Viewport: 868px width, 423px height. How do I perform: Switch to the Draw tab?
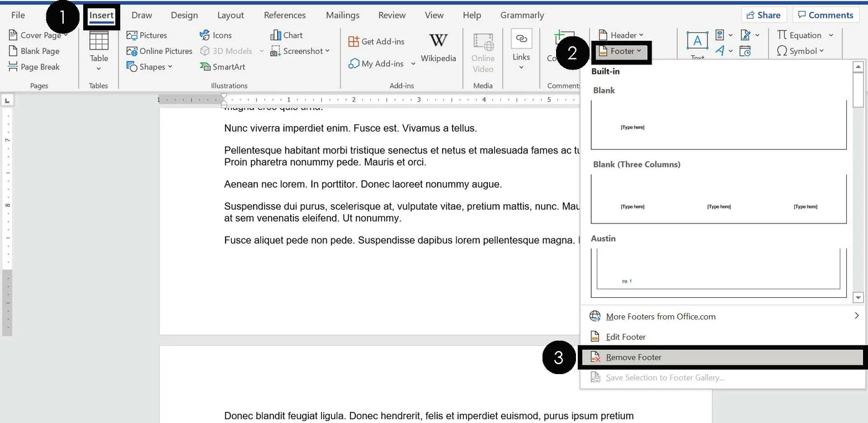coord(142,15)
